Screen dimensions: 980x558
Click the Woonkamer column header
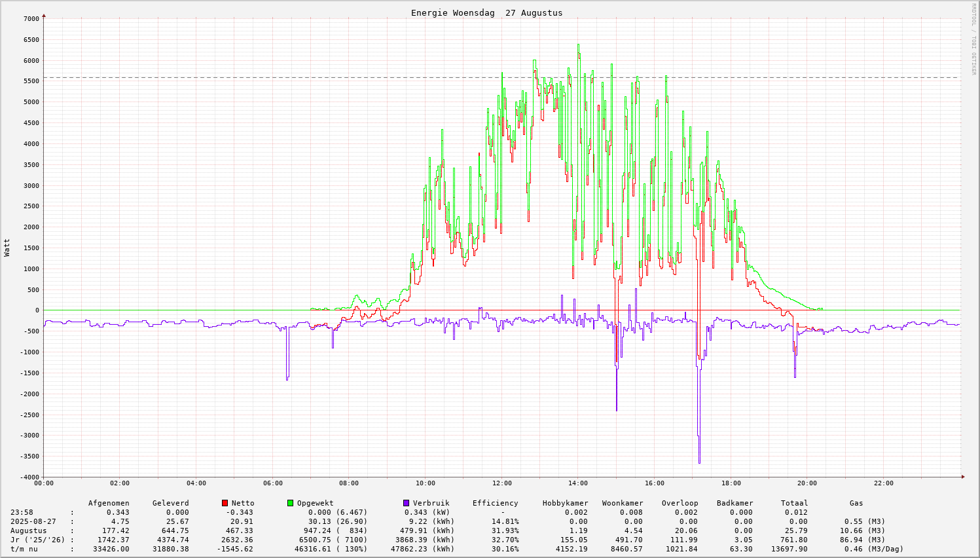[x=623, y=503]
